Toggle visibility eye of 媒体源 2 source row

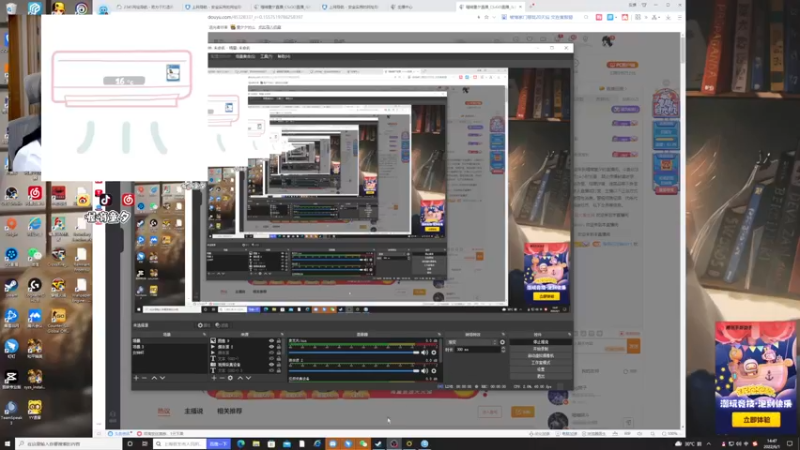tap(271, 346)
